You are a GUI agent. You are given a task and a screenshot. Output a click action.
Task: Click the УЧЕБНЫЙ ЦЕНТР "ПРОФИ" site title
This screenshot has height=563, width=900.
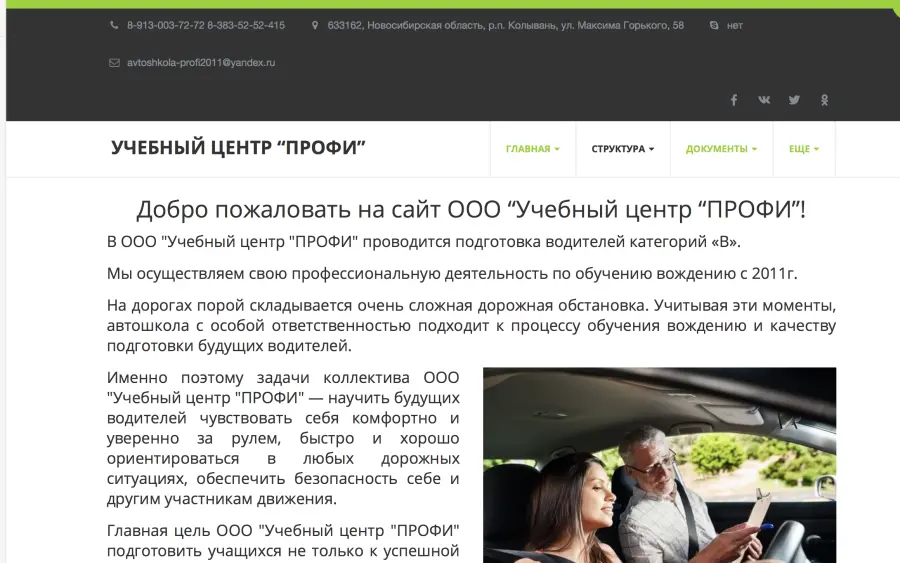[x=238, y=148]
